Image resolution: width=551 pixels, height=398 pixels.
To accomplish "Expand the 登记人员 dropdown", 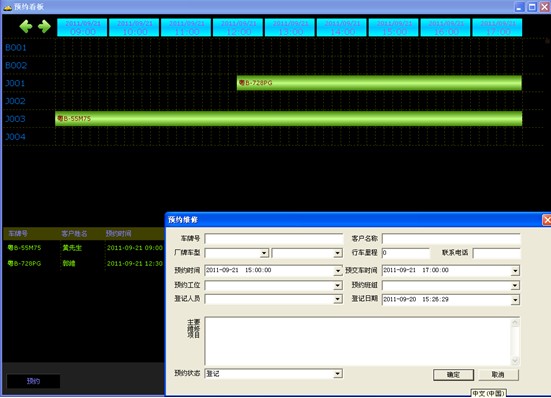I will tap(338, 299).
